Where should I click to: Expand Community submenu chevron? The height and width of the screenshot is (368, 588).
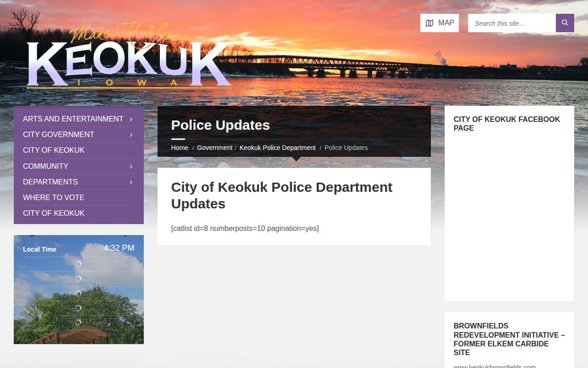pyautogui.click(x=131, y=167)
